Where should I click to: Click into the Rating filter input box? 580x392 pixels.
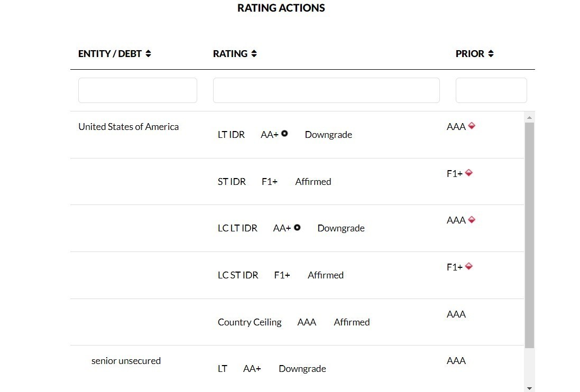tap(326, 90)
